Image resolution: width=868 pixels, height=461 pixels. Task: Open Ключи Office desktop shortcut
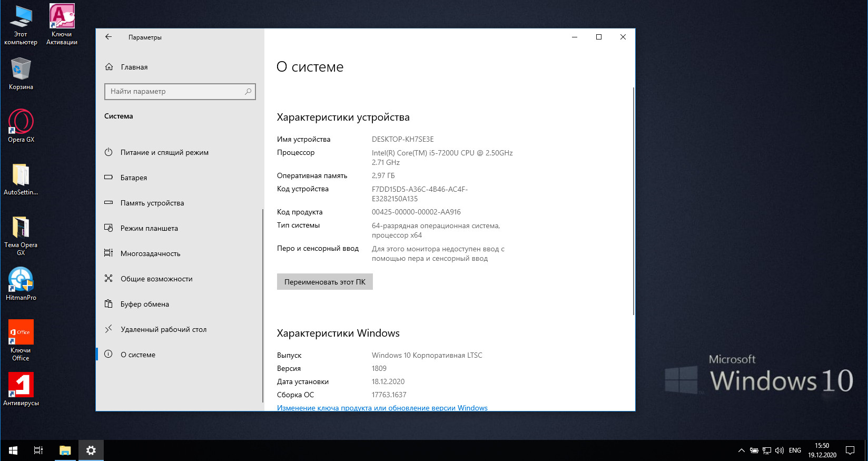[x=21, y=340]
